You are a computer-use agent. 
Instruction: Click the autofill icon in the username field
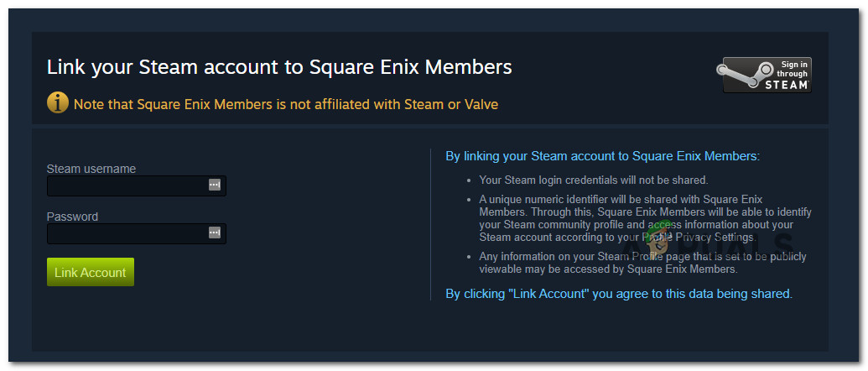point(215,185)
